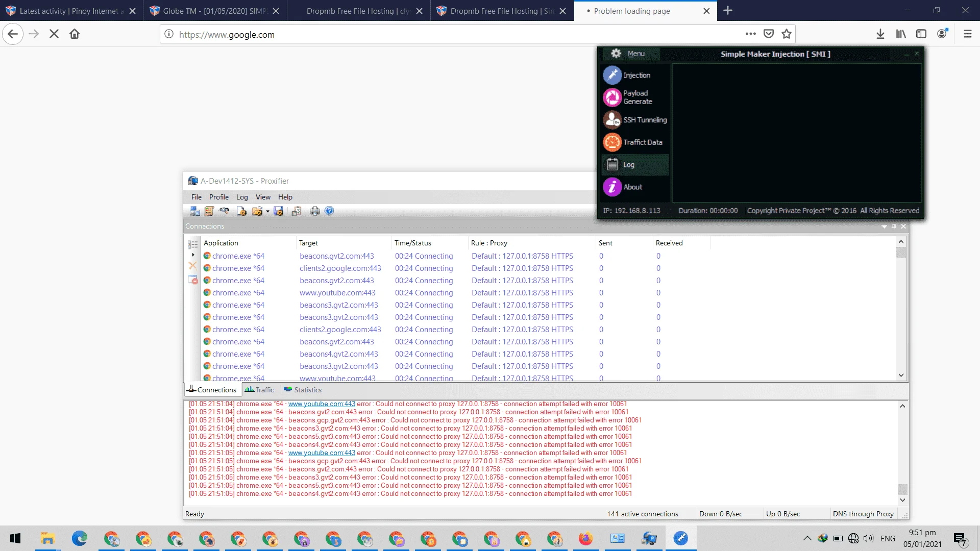Open SSH Tunneling in SMI
Viewport: 980px width, 551px height.
pyautogui.click(x=635, y=120)
